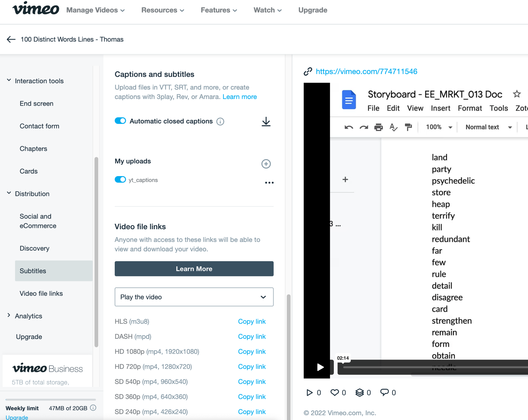Open the Watch menu in the top navigation
Viewport: 528px width, 420px height.
coord(268,10)
